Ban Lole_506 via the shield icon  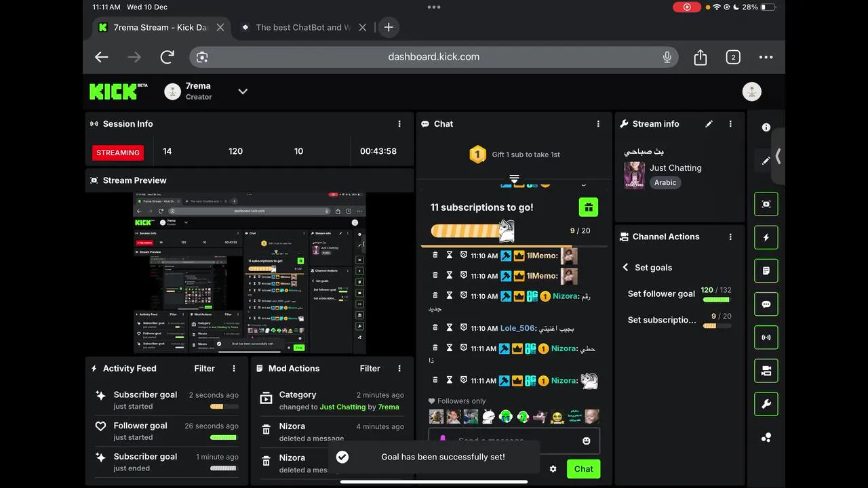tap(464, 327)
